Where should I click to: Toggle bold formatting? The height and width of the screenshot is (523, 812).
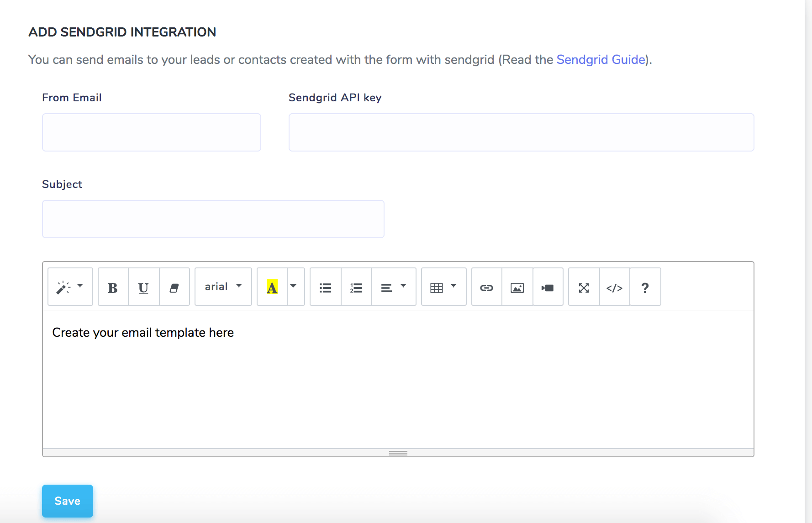[113, 287]
